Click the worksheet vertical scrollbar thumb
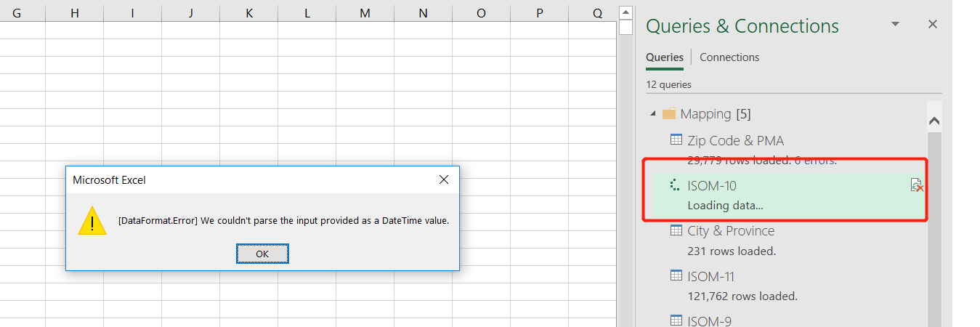Screen dimensions: 980x327 pyautogui.click(x=625, y=28)
